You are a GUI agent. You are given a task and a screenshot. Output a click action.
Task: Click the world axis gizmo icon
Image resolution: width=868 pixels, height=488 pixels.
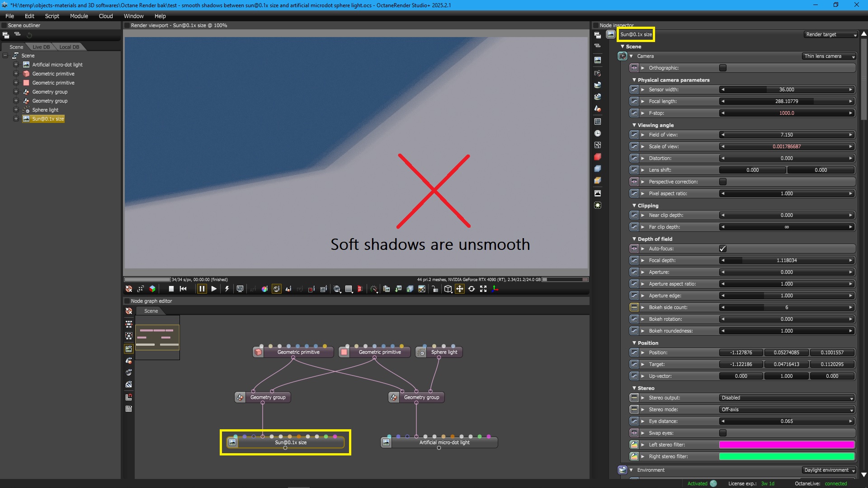[x=495, y=289]
